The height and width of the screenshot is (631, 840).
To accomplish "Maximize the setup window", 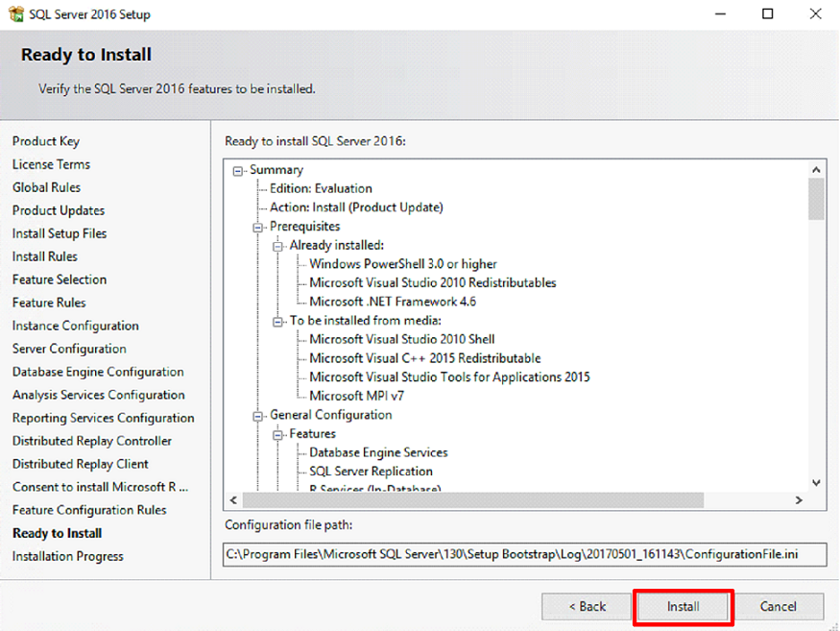I will (767, 14).
